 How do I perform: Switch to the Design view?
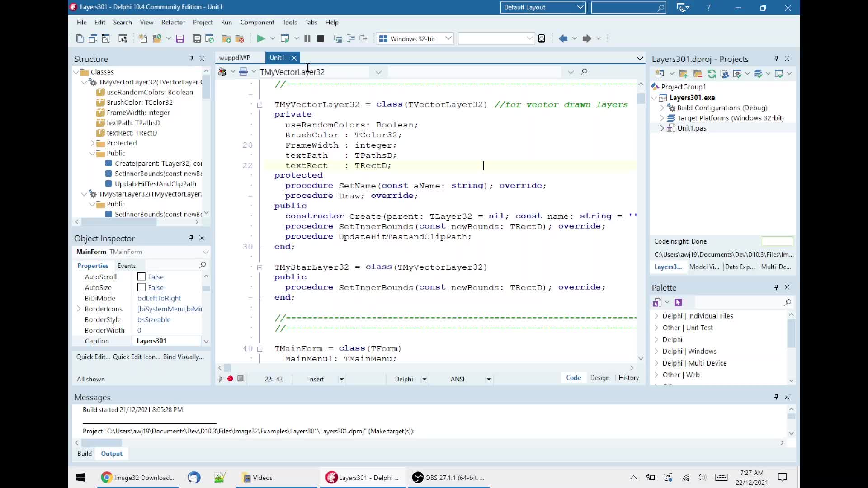[x=599, y=378]
